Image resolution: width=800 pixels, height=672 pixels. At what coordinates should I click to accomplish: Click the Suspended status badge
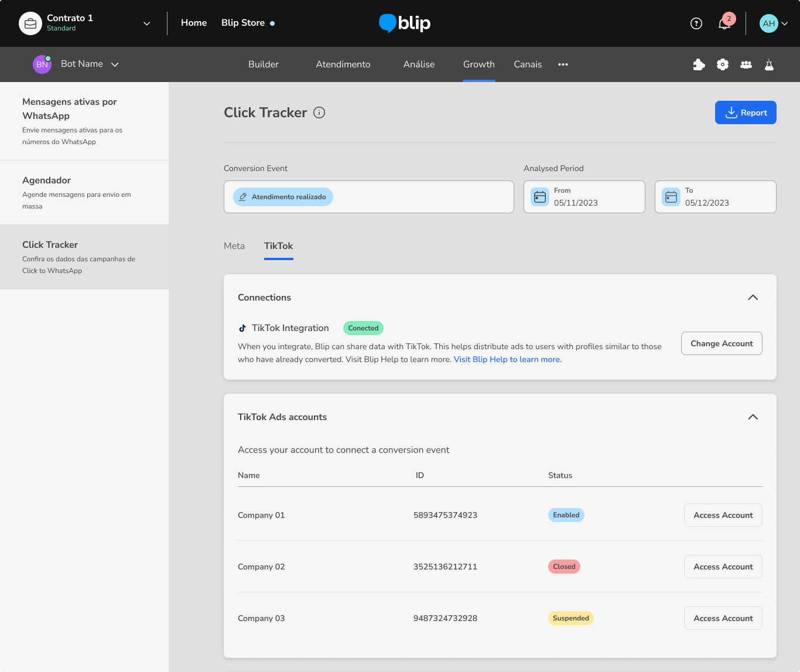(x=571, y=618)
